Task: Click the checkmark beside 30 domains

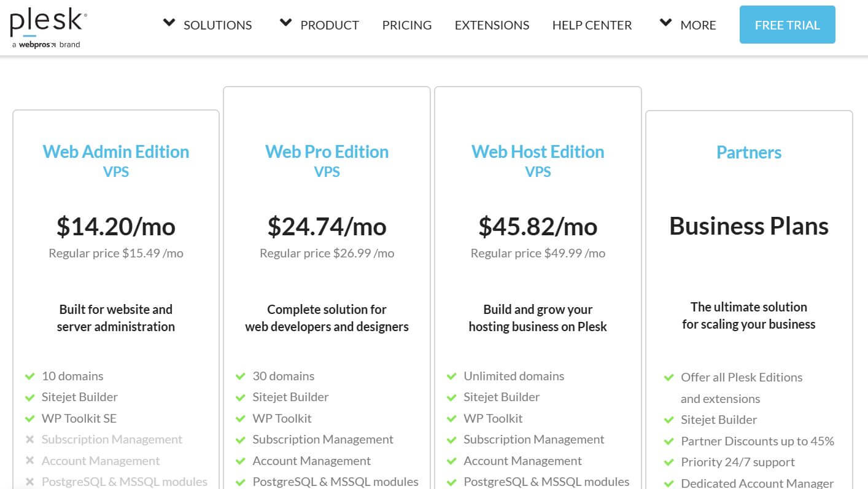Action: pyautogui.click(x=239, y=375)
